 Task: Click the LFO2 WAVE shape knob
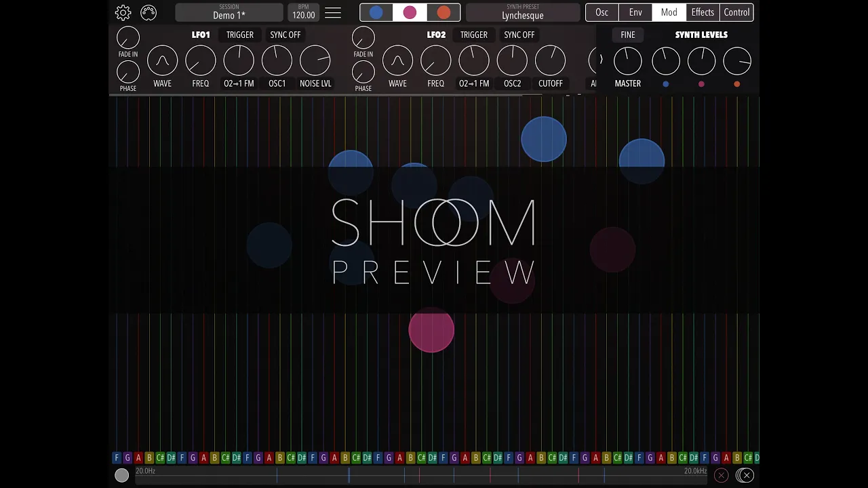pos(398,61)
